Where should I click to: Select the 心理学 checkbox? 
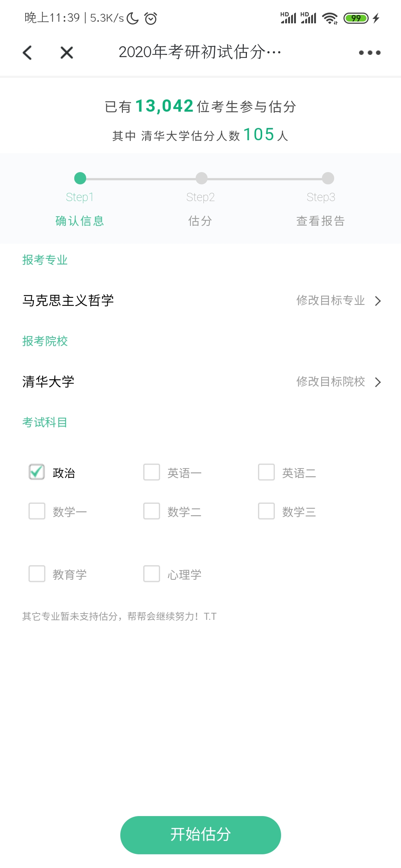click(152, 574)
